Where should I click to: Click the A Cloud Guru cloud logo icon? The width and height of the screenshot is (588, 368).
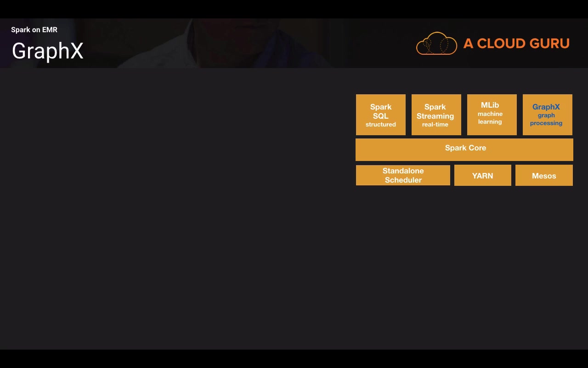[x=436, y=44]
